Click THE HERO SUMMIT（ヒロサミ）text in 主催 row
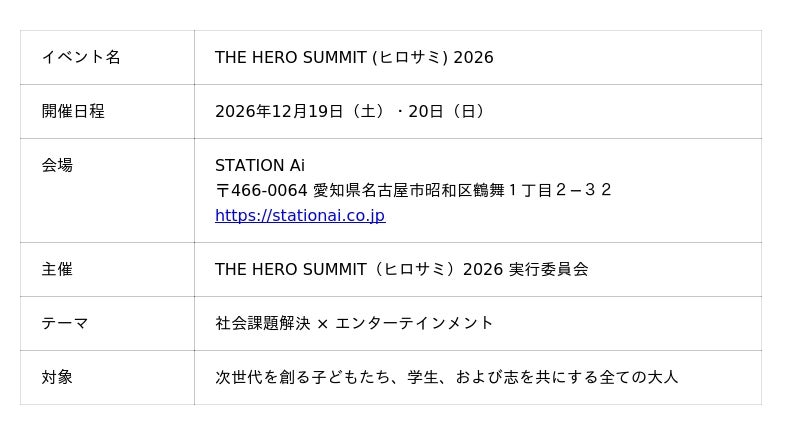Viewport: 800px width, 435px height. [342, 270]
